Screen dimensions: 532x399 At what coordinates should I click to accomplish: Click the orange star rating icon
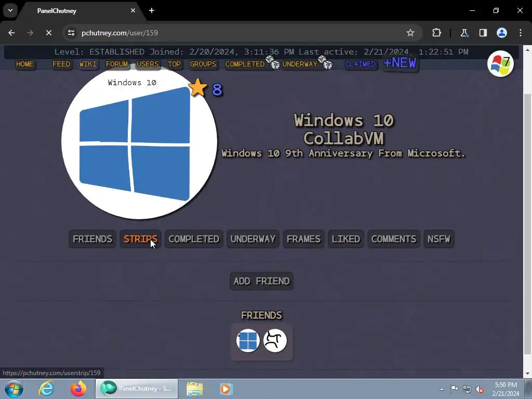pyautogui.click(x=197, y=88)
